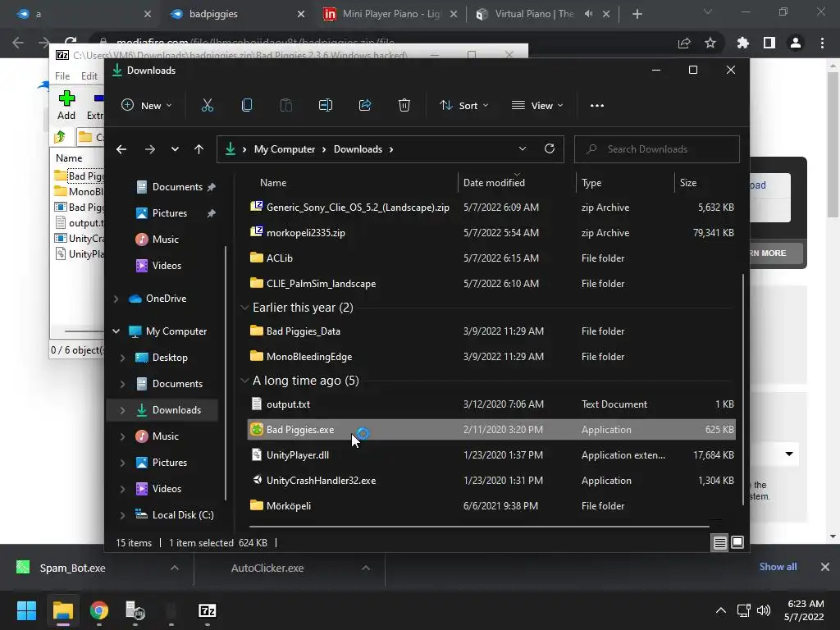
Task: Show hidden system tray icons
Action: [x=721, y=610]
